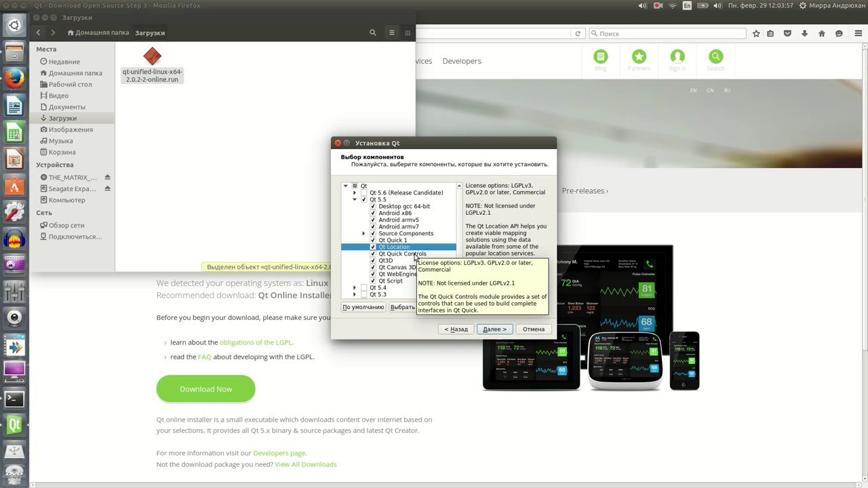Open network Wi-Fi indicator

pyautogui.click(x=673, y=5)
